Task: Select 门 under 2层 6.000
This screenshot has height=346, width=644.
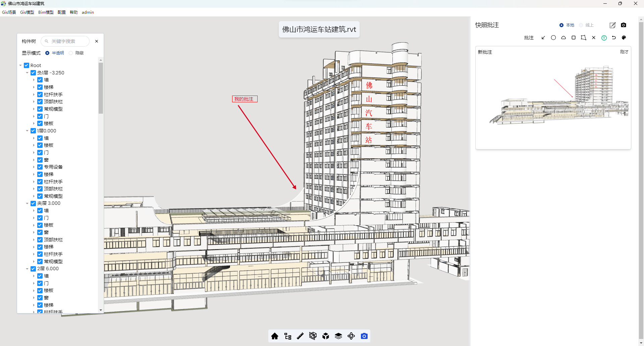Action: point(46,283)
